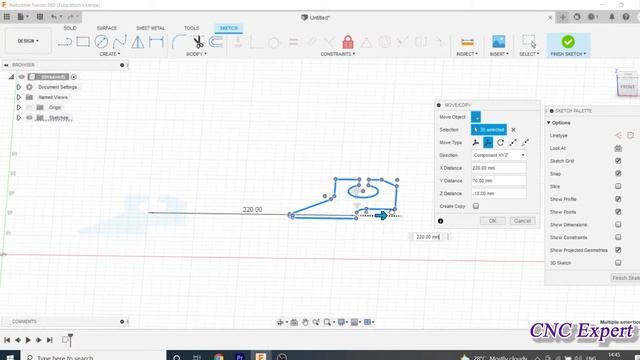The width and height of the screenshot is (640, 360).
Task: Expand the Origin tree node
Action: click(x=18, y=107)
